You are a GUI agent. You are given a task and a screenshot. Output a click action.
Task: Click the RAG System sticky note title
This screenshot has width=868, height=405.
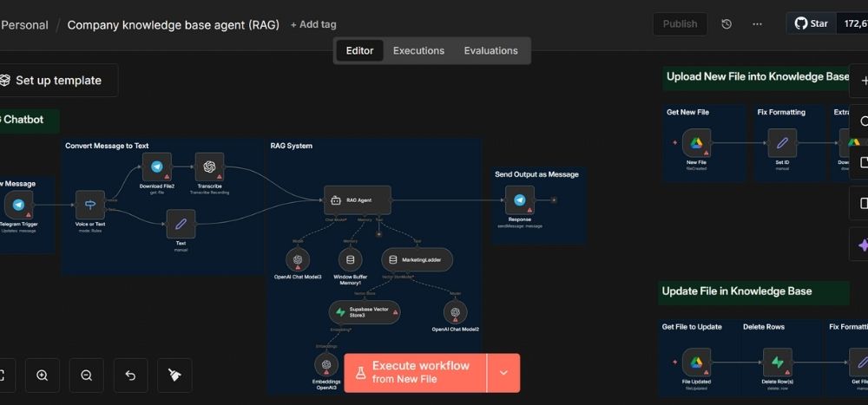coord(291,146)
